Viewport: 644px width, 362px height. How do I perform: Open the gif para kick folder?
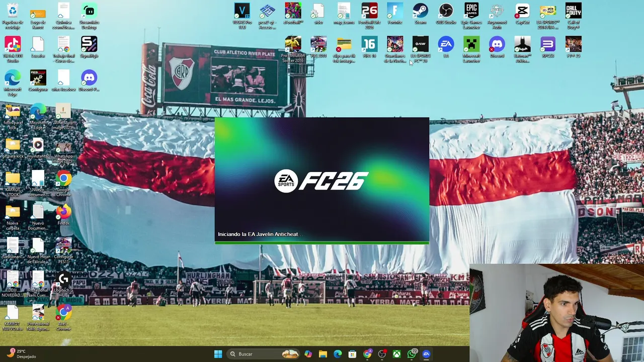coord(12,148)
